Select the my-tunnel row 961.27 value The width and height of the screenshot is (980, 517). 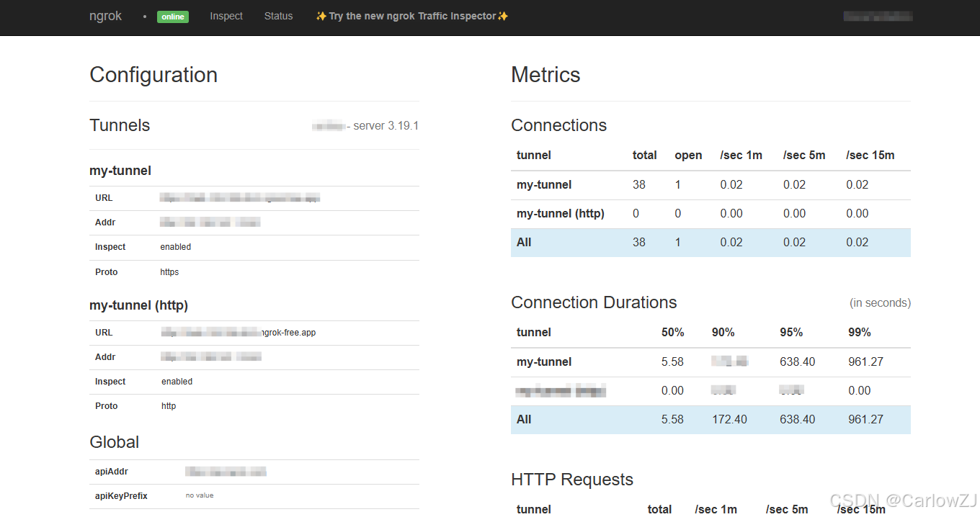pyautogui.click(x=866, y=362)
